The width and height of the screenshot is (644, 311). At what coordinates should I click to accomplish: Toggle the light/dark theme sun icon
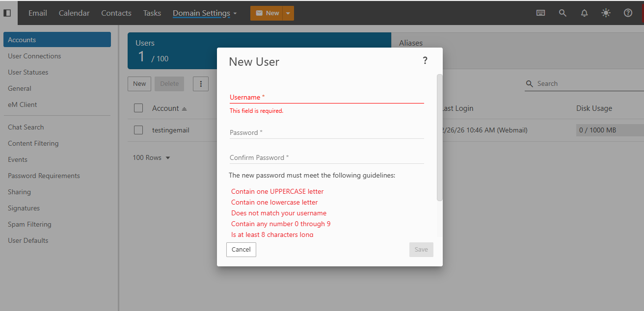pos(606,13)
